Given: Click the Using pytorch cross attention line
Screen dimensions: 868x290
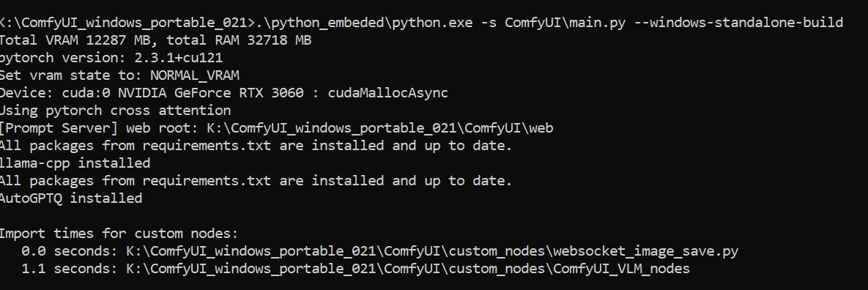Looking at the screenshot, I should 115,110.
